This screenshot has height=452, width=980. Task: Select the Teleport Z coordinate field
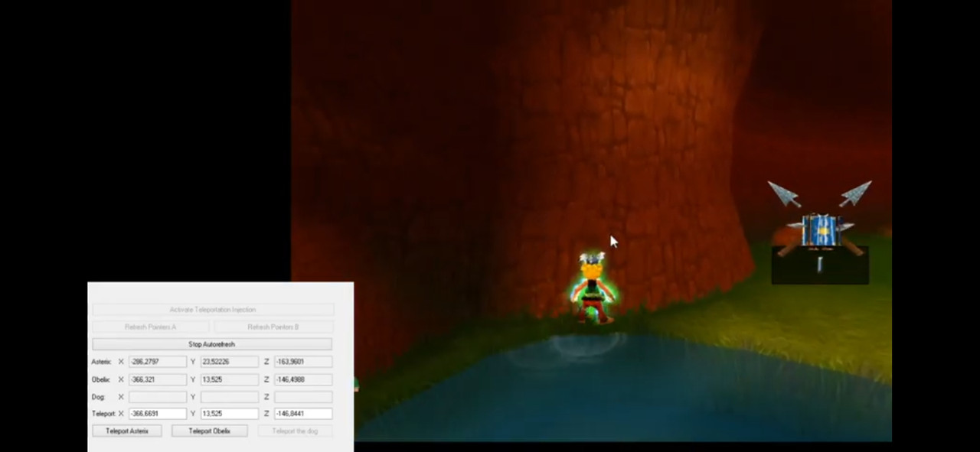(303, 414)
